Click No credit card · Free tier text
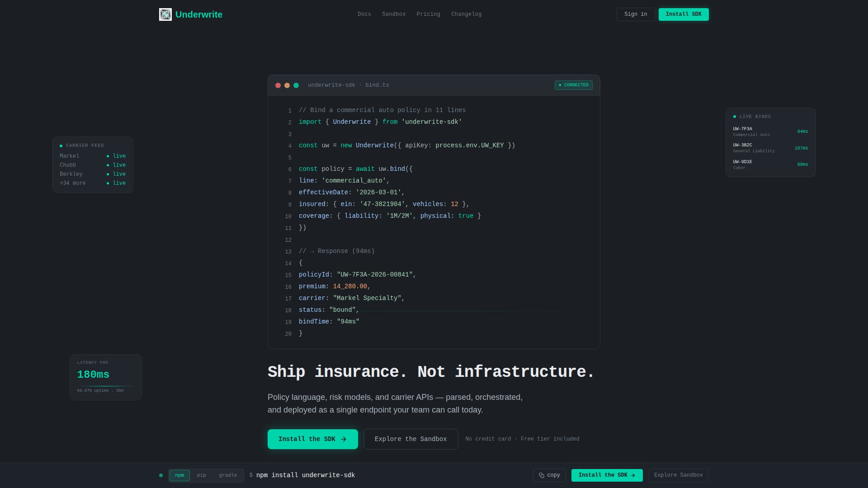Image resolution: width=868 pixels, height=488 pixels. coord(522,439)
